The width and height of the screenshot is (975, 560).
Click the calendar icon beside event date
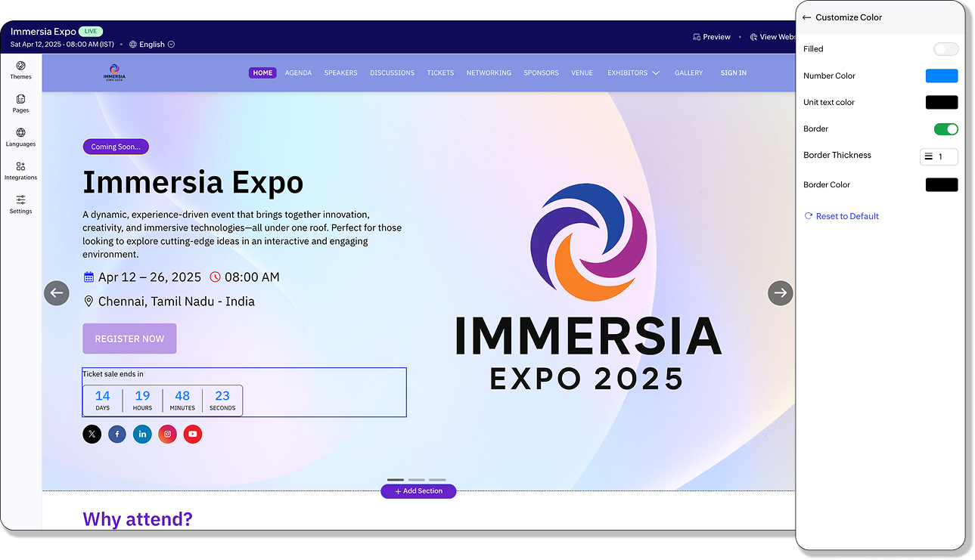click(x=88, y=277)
